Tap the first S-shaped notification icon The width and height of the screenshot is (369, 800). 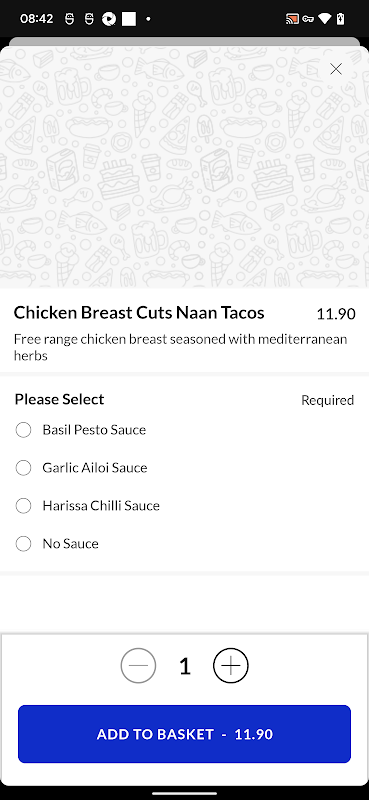pos(69,19)
